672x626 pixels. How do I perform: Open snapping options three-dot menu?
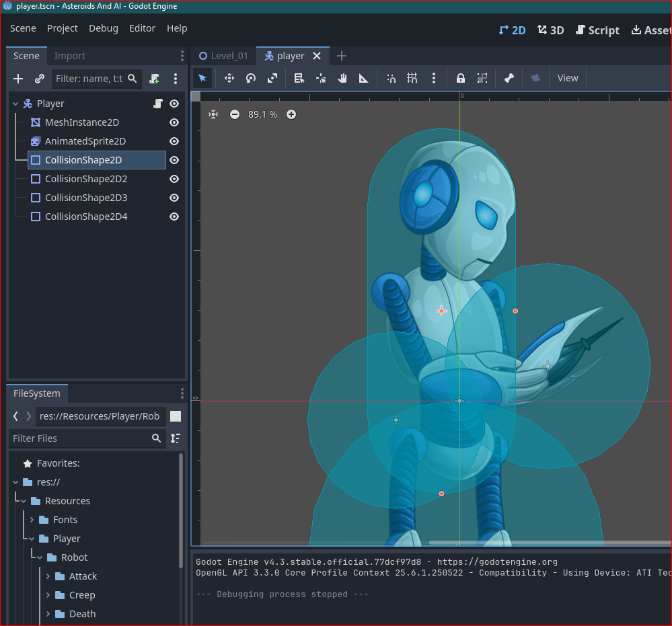pyautogui.click(x=434, y=78)
